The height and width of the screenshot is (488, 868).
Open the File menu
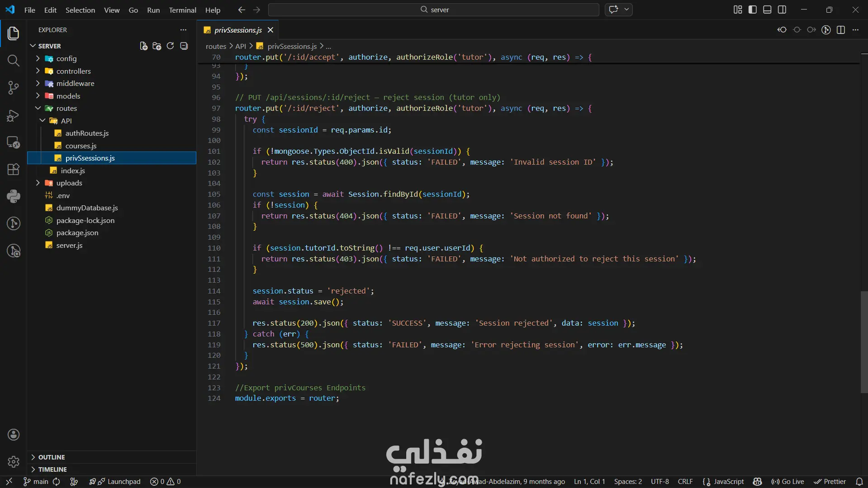point(30,10)
